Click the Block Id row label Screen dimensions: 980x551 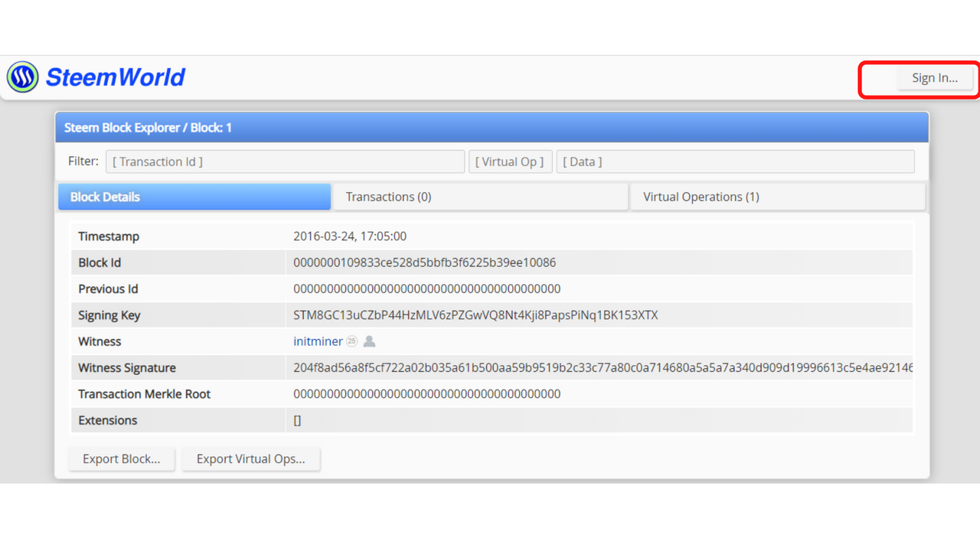coord(100,262)
